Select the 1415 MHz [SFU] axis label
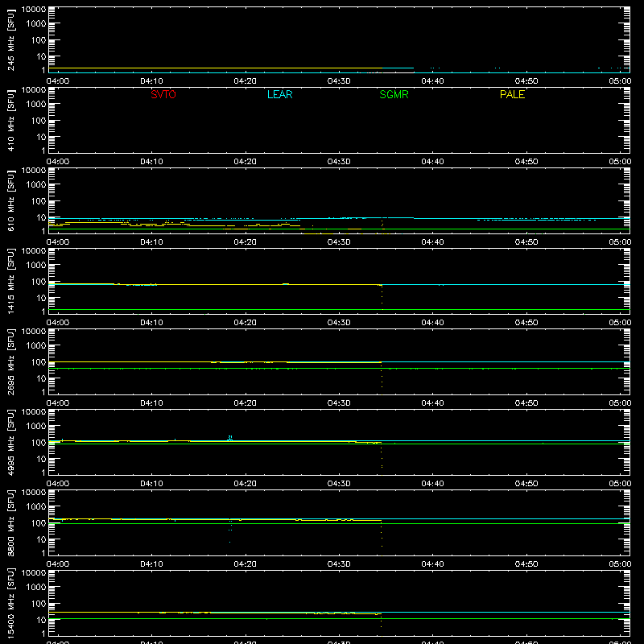 tap(11, 281)
